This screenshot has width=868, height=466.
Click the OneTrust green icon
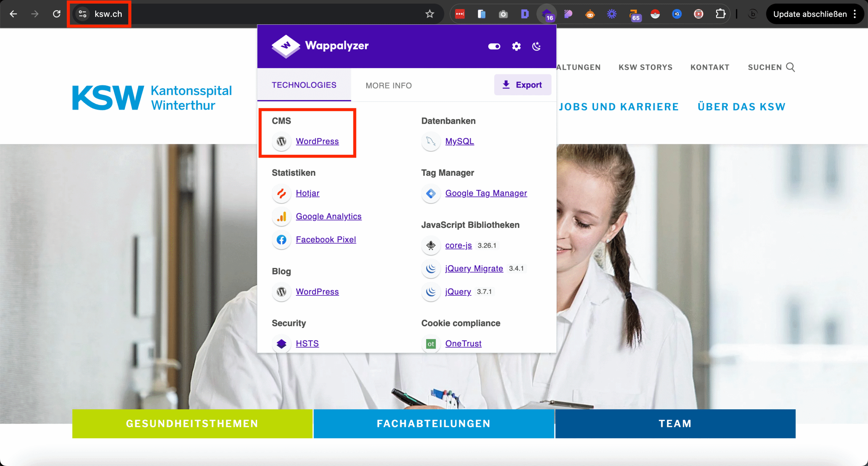click(431, 344)
